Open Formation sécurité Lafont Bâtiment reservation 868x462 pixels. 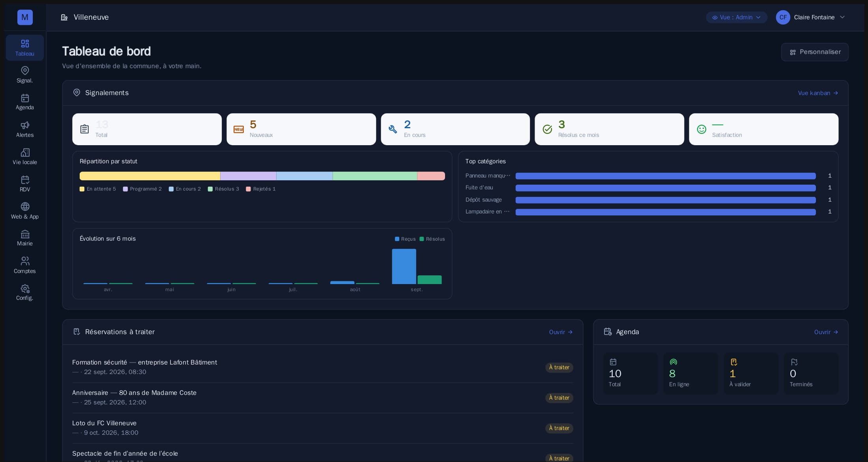click(322, 367)
